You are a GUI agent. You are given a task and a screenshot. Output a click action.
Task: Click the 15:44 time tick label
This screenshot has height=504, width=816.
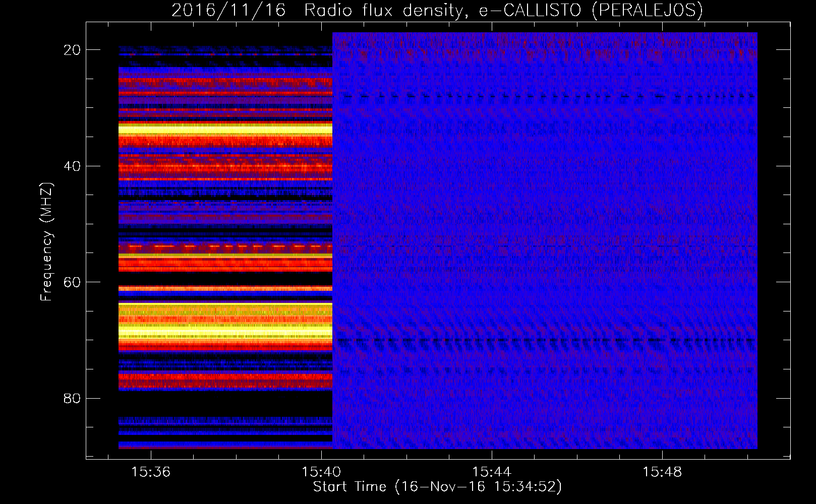coord(492,472)
